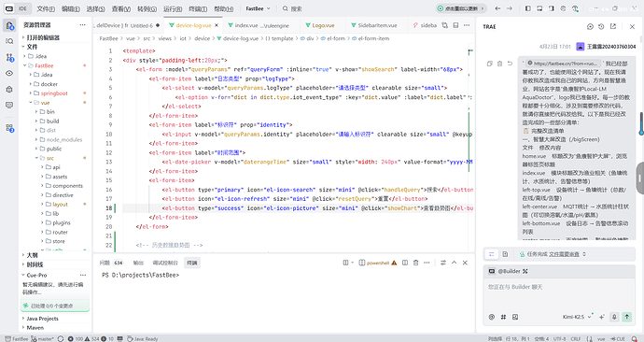The width and height of the screenshot is (644, 342).
Task: Open the 编辑 menu
Action: pos(71,8)
